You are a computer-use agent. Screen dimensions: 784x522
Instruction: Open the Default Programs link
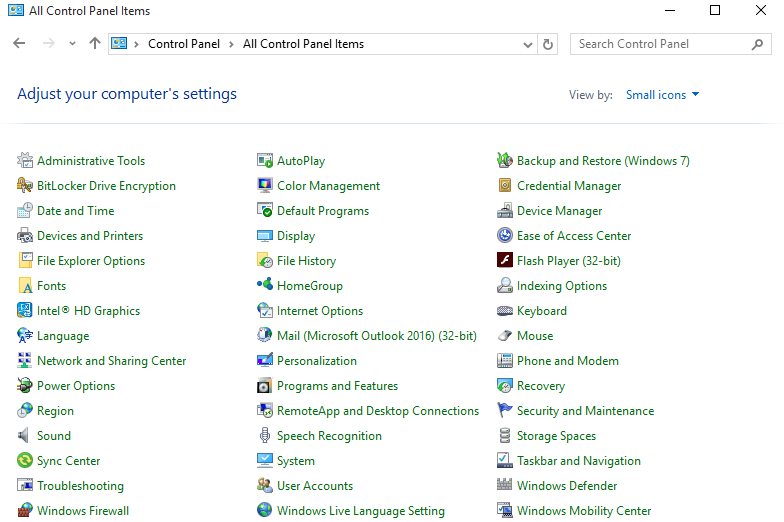pos(323,211)
